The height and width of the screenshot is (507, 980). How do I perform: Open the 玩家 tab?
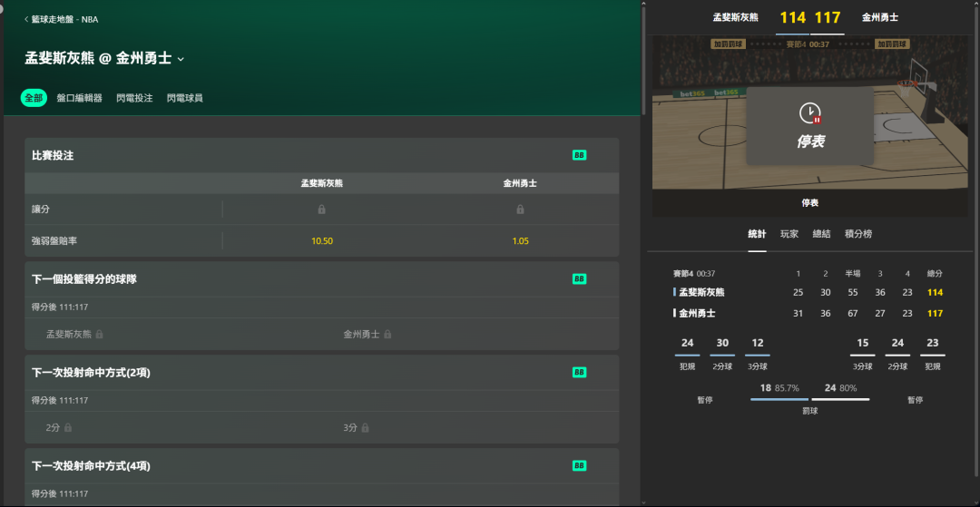(789, 234)
